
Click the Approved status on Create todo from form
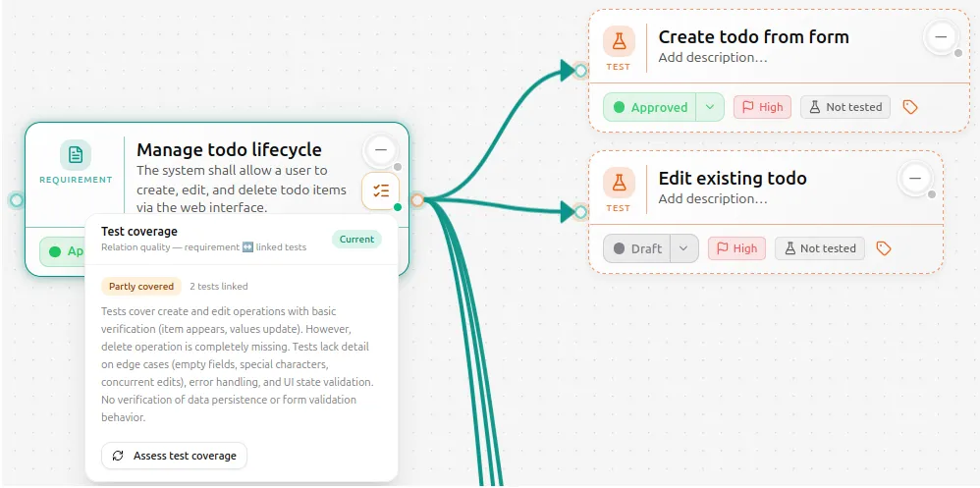click(x=649, y=107)
